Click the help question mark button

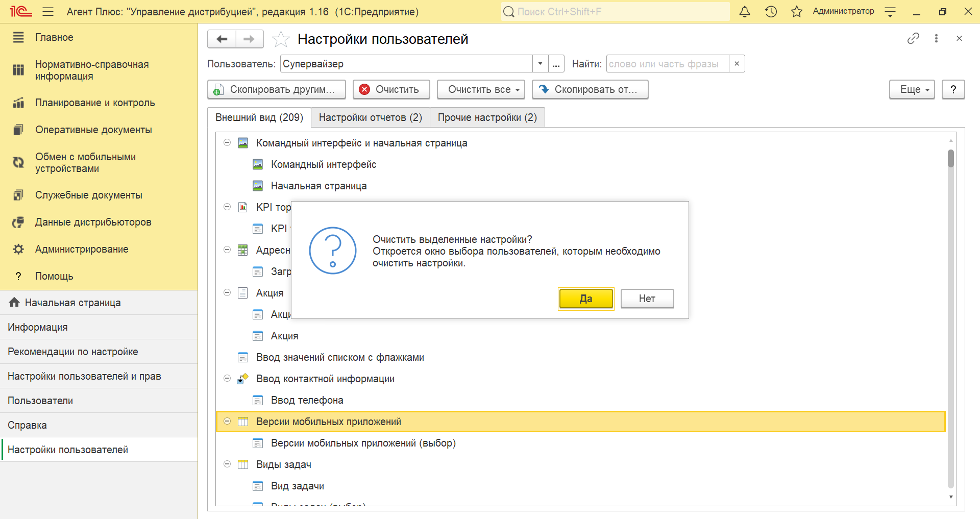(953, 89)
